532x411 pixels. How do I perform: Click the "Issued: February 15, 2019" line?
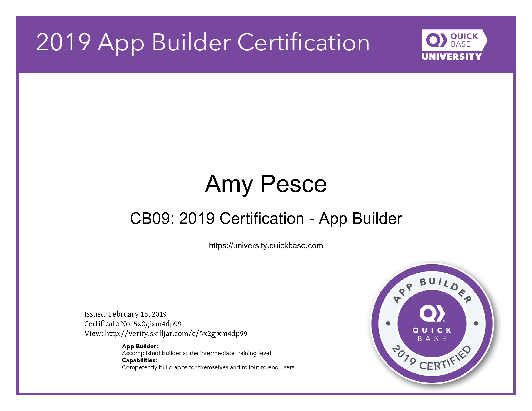[x=125, y=314]
